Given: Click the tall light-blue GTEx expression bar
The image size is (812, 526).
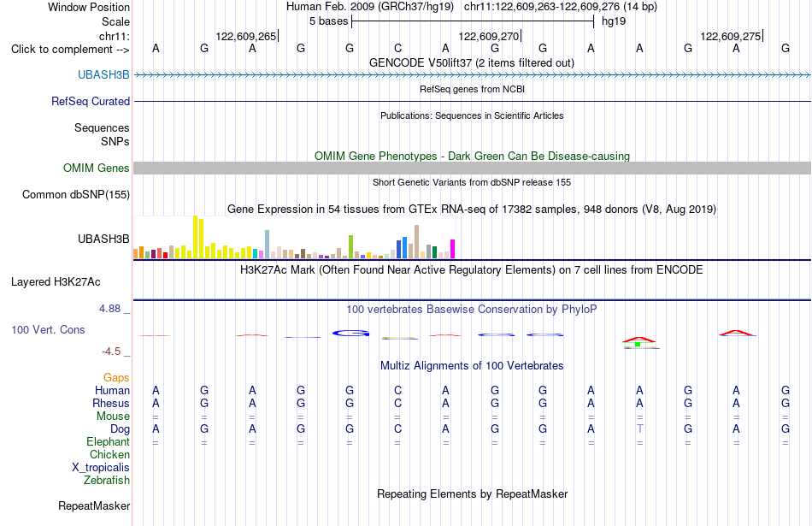Looking at the screenshot, I should click(x=268, y=244).
